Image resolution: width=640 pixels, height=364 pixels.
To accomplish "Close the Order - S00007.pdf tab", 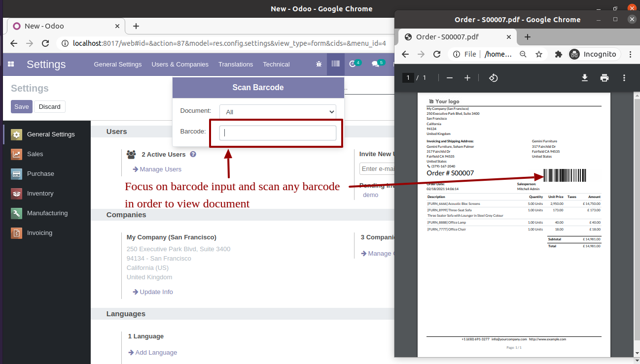I will [x=509, y=37].
